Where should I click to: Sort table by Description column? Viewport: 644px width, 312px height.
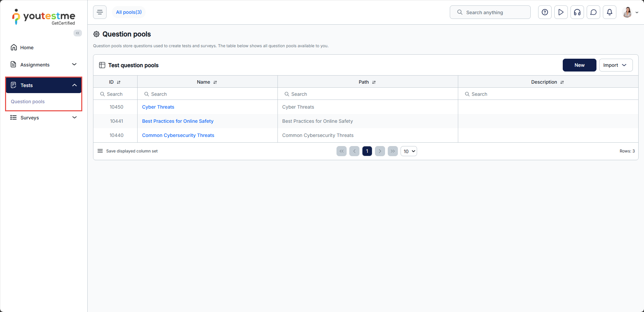coord(562,82)
